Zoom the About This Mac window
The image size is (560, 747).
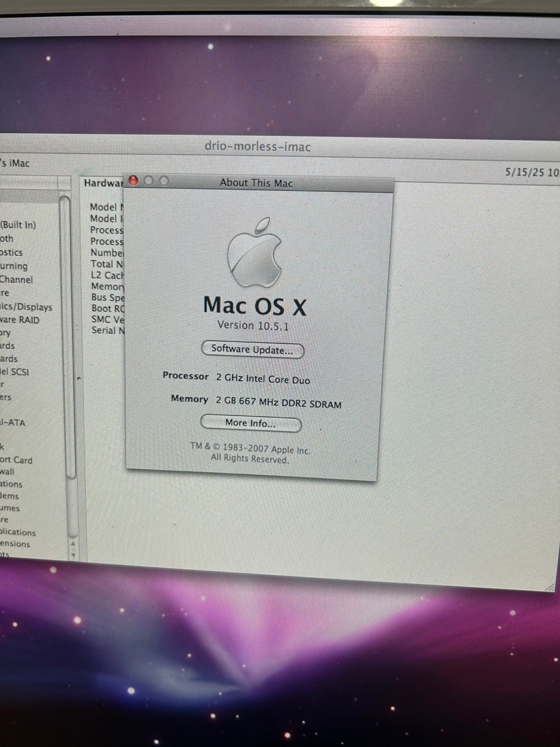click(164, 181)
